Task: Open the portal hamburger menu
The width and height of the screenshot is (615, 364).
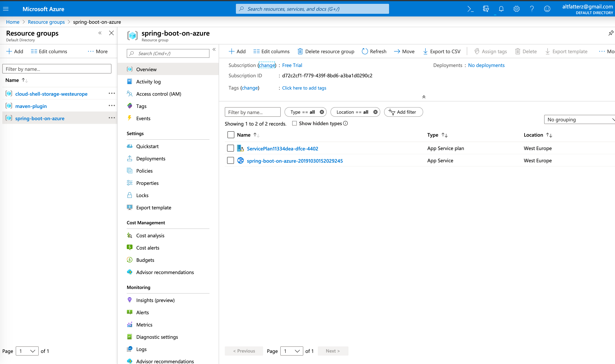Action: click(6, 9)
